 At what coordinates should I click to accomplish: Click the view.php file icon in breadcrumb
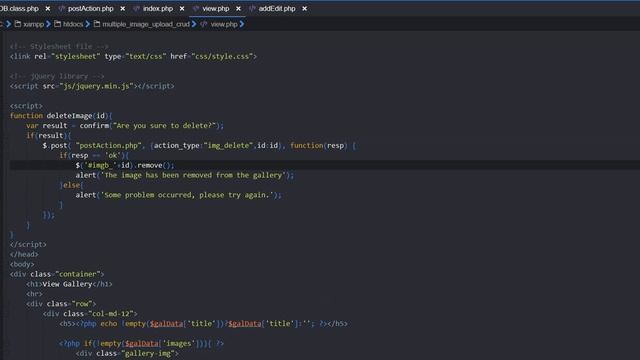pyautogui.click(x=204, y=24)
